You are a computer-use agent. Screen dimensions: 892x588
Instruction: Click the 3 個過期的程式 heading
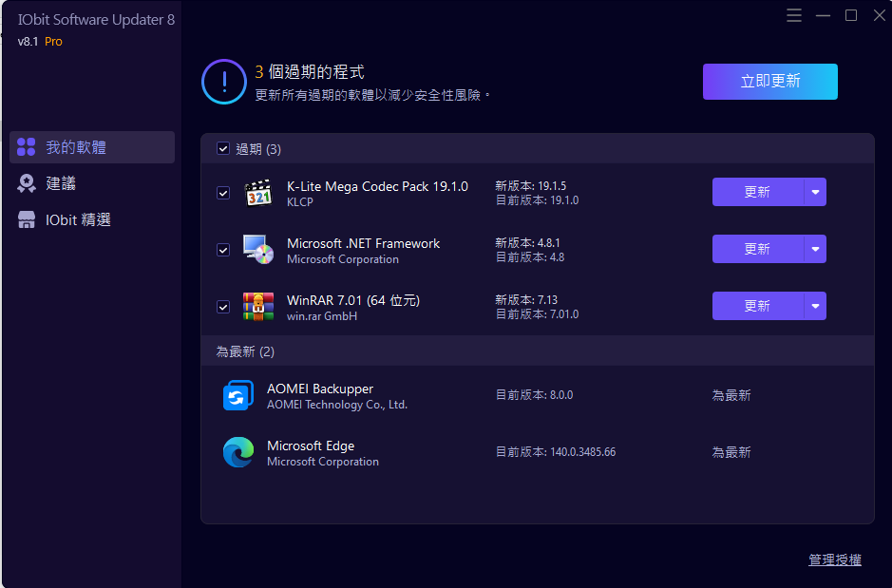[x=310, y=72]
